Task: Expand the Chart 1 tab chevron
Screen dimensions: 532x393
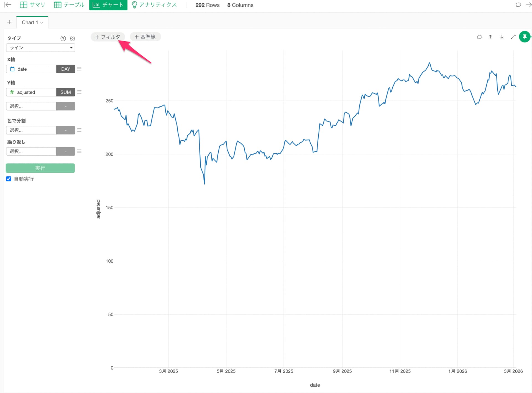Action: tap(42, 22)
